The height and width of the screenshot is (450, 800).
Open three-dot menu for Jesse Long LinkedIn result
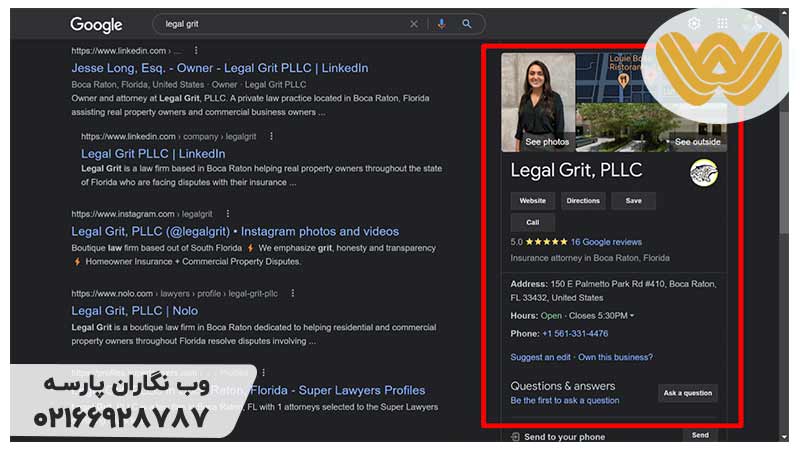coord(196,50)
